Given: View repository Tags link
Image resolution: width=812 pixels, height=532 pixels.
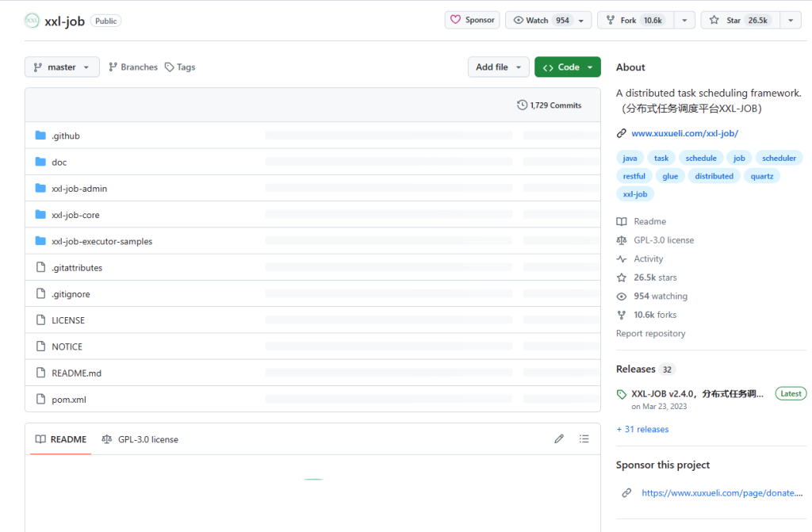Looking at the screenshot, I should [x=180, y=67].
